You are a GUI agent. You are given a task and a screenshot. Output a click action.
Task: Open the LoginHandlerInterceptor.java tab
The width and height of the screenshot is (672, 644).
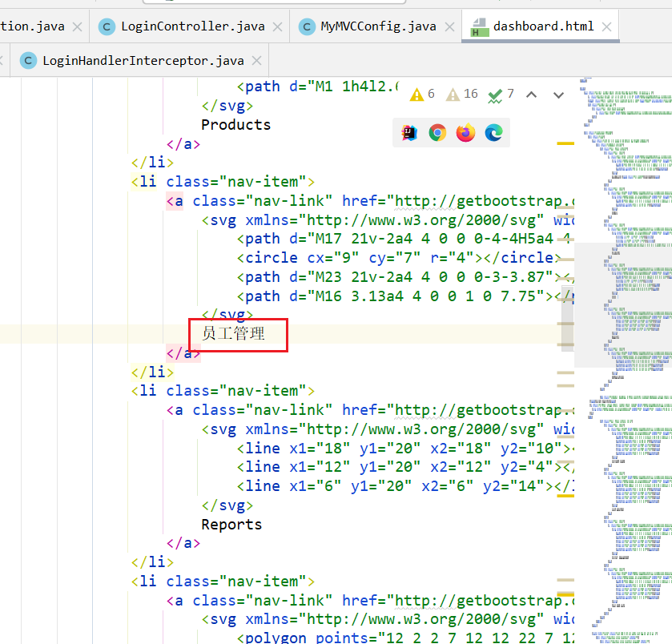tap(143, 60)
